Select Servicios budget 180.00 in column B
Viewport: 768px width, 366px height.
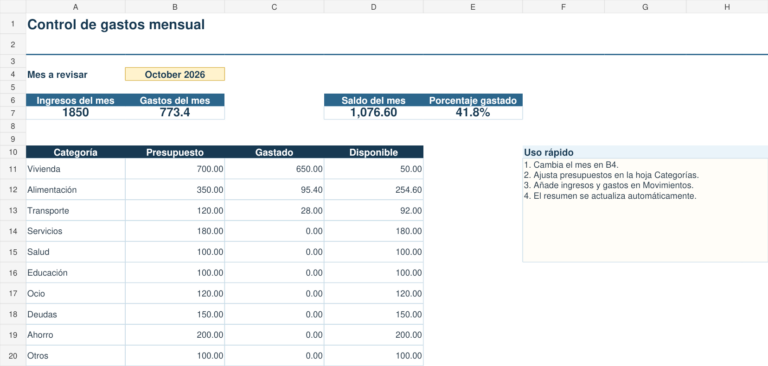pos(175,231)
